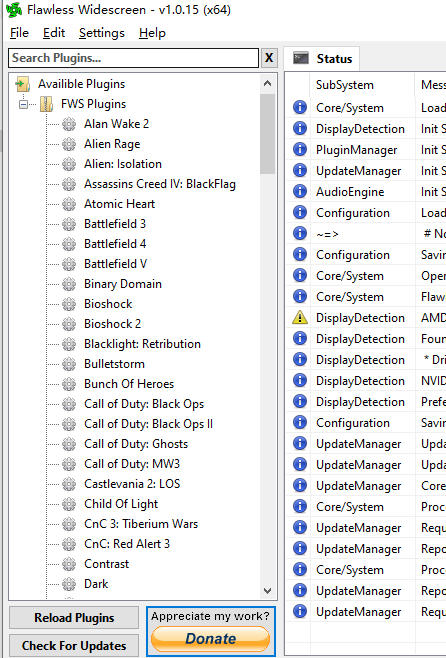Click the Check For Updates button
446x658 pixels.
74,645
